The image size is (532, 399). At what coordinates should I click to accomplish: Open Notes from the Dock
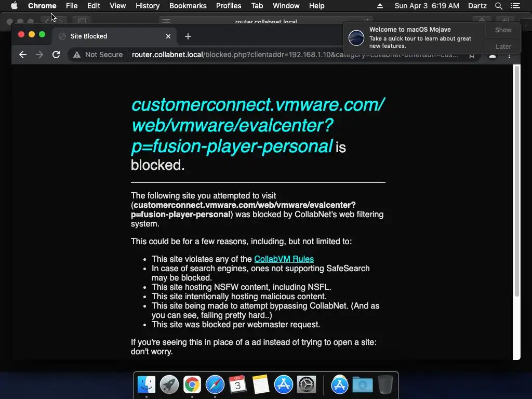[261, 385]
